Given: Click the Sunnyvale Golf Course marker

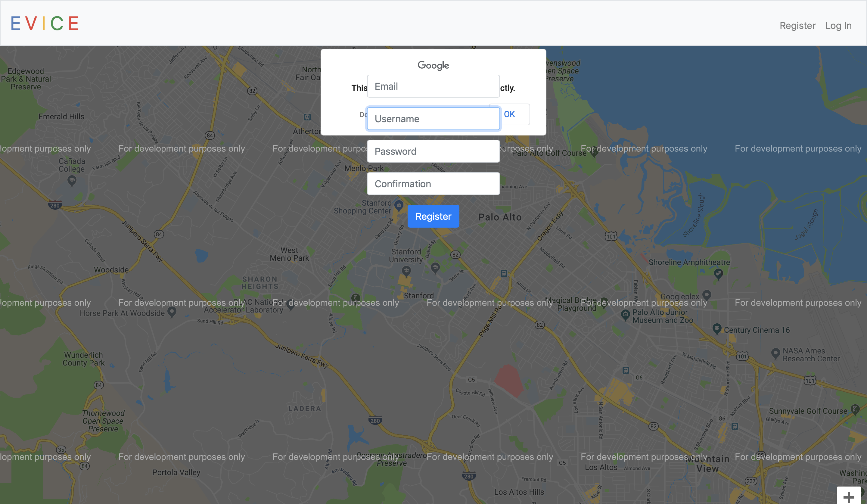Looking at the screenshot, I should (855, 409).
